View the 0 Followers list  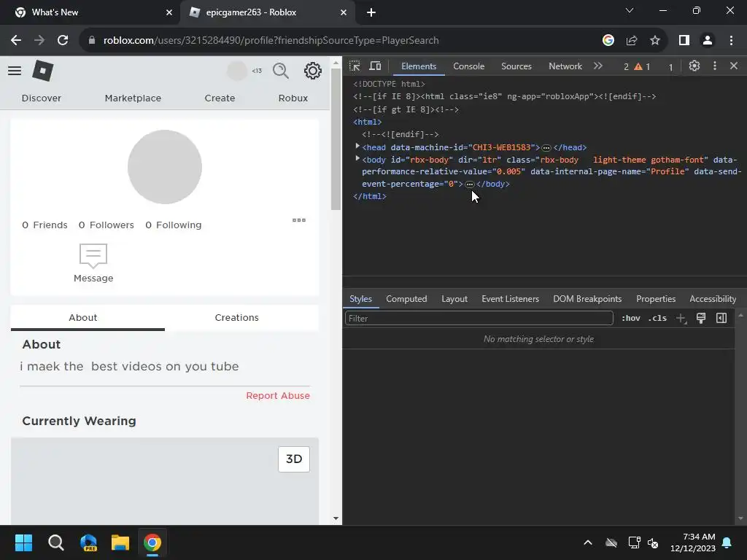(x=107, y=225)
